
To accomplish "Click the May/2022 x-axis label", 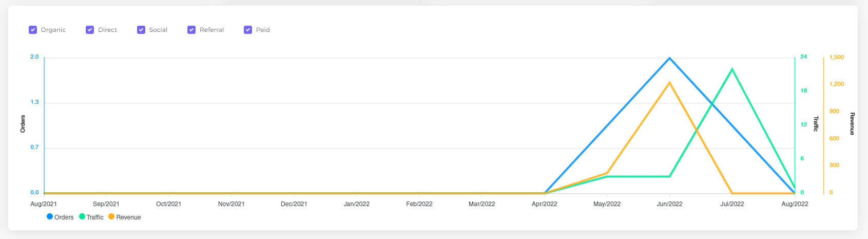I will coord(607,204).
